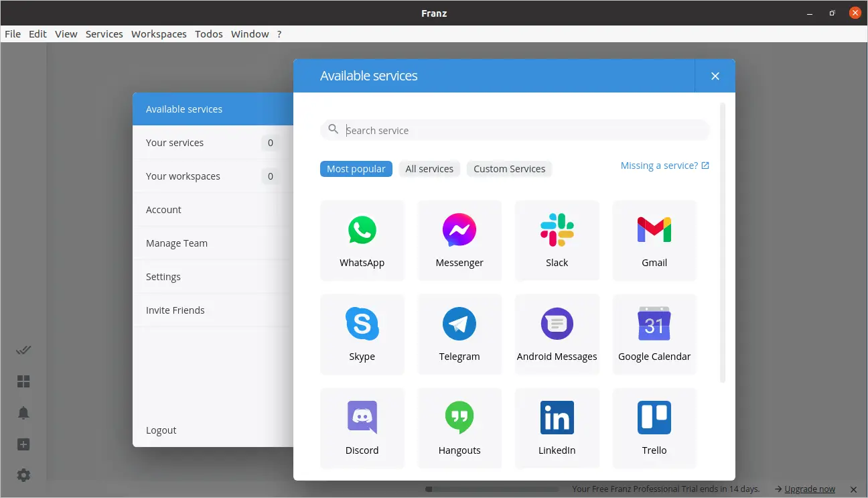
Task: Open the Todos menu
Action: [209, 34]
